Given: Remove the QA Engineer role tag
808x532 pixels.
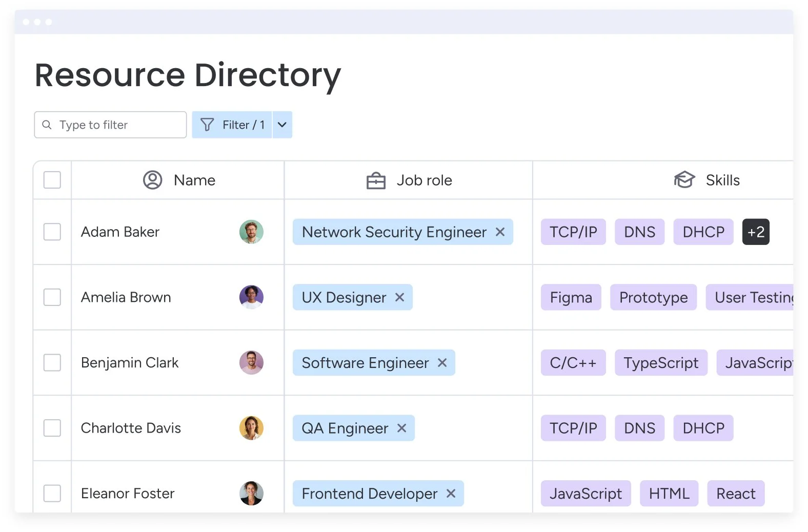Looking at the screenshot, I should click(x=402, y=428).
